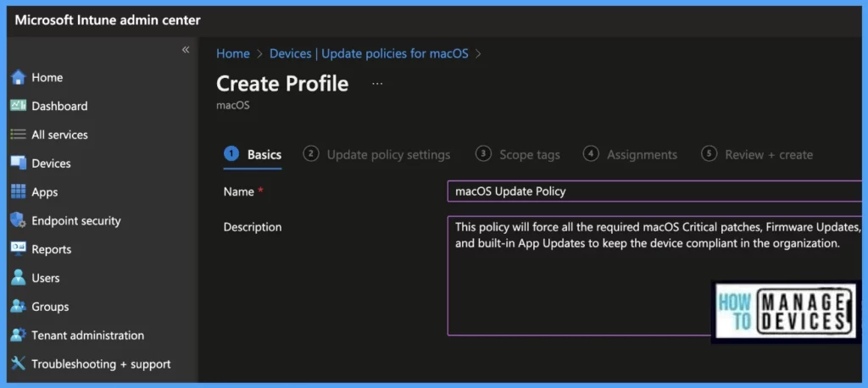This screenshot has width=868, height=388.
Task: Click the Dashboard chart icon
Action: (x=19, y=106)
